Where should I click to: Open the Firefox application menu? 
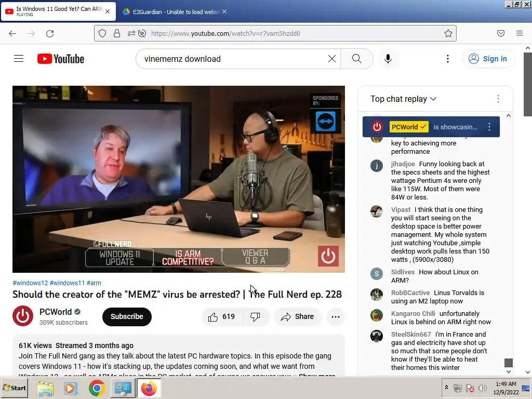(520, 33)
